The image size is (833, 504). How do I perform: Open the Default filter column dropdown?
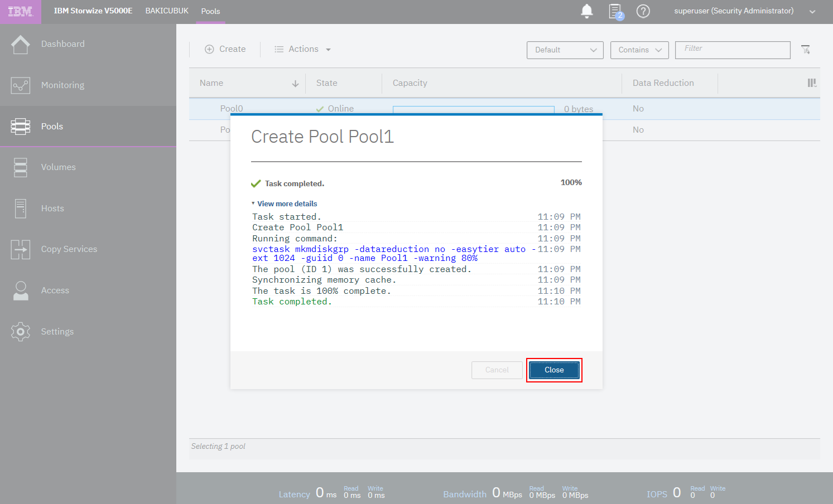[565, 50]
